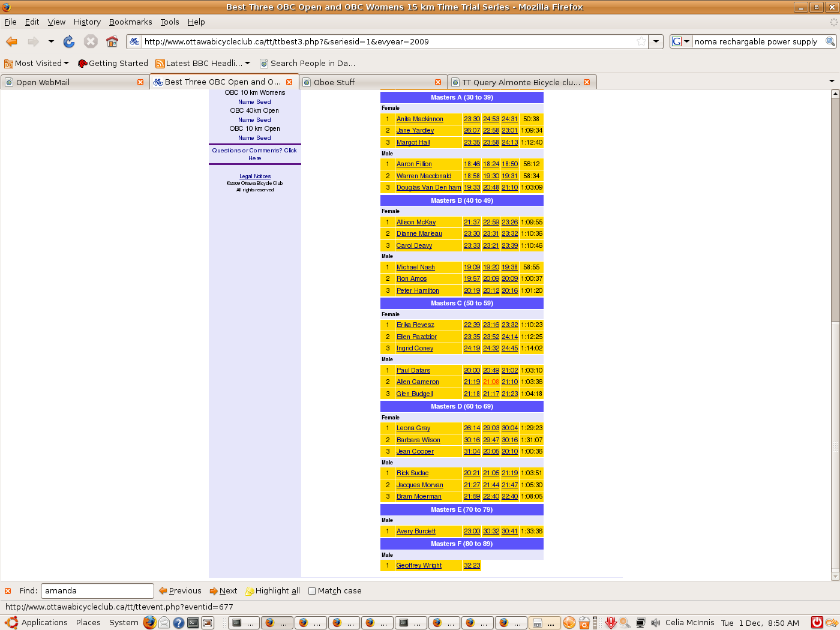840x630 pixels.
Task: Click the Reload page icon
Action: 69,41
